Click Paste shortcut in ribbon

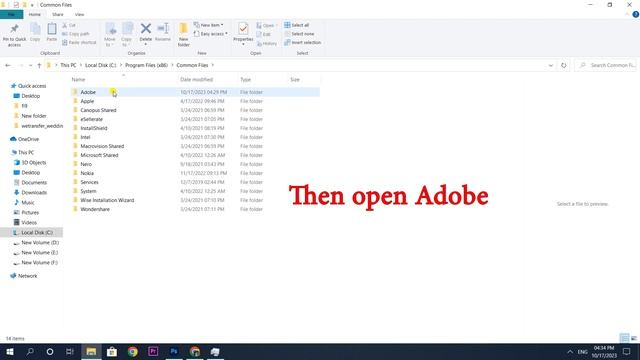click(79, 42)
